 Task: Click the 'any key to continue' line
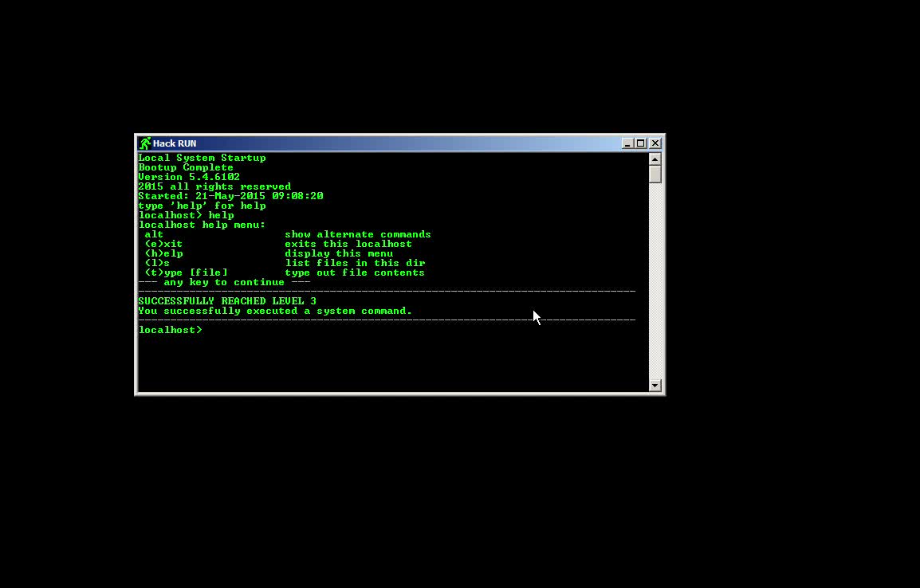pos(224,282)
